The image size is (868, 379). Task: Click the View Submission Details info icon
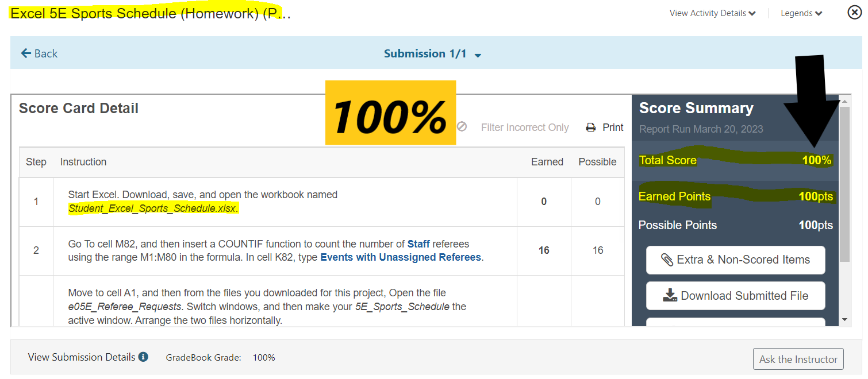(143, 357)
